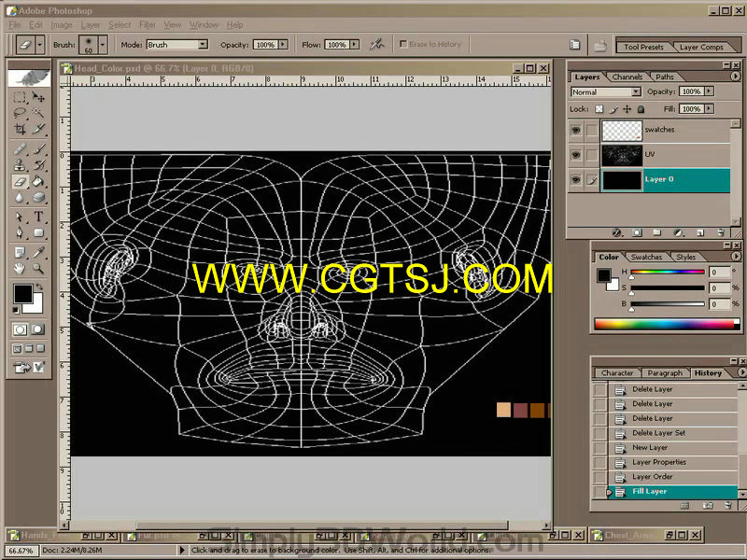This screenshot has height=560, width=747.
Task: Open the eraser Mode dropdown
Action: point(177,44)
